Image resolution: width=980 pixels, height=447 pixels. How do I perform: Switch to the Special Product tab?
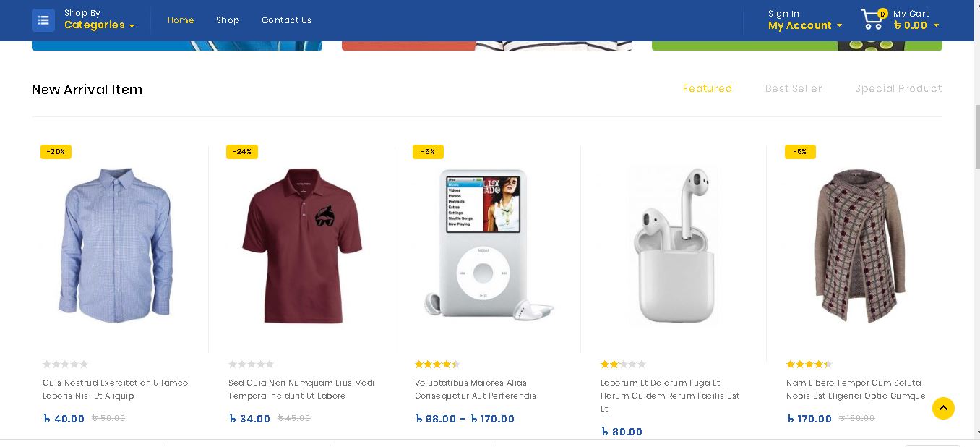[x=898, y=88]
